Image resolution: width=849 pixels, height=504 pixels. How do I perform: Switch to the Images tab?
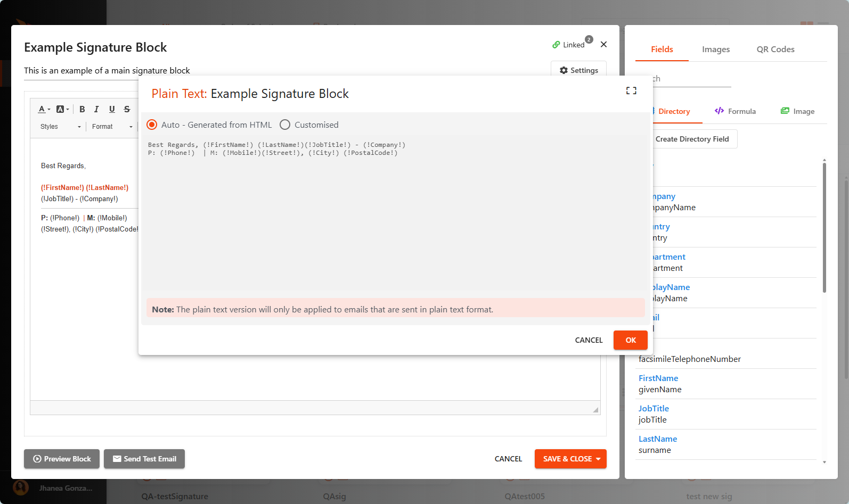pos(716,49)
